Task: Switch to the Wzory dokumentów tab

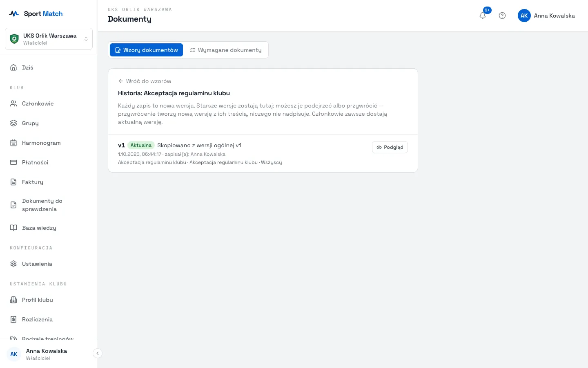Action: [x=146, y=50]
